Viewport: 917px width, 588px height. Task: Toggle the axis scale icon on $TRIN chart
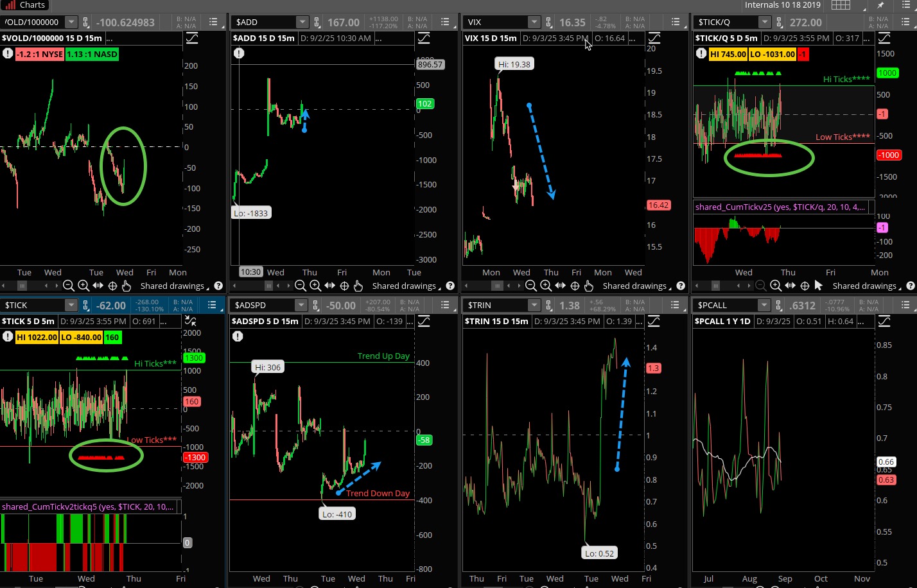click(x=654, y=321)
